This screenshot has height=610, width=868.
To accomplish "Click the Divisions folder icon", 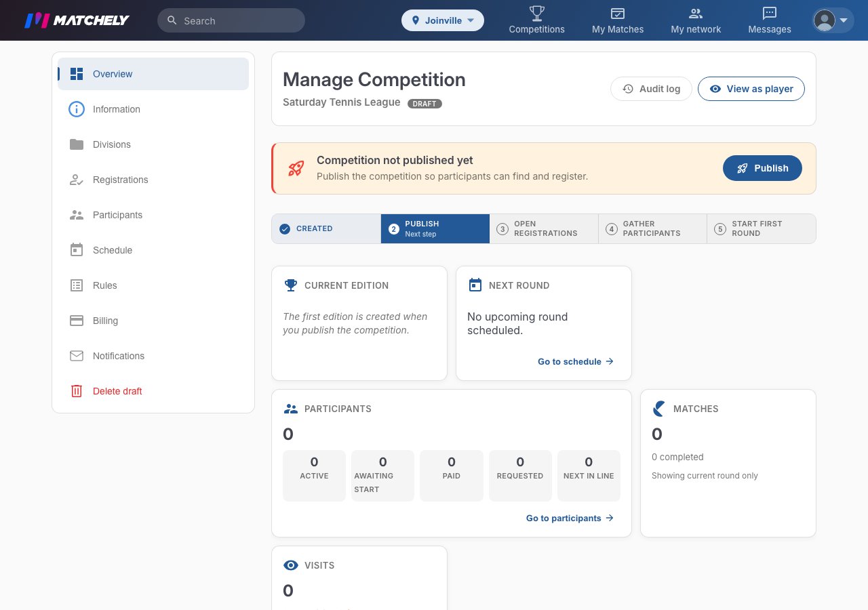I will pyautogui.click(x=77, y=144).
